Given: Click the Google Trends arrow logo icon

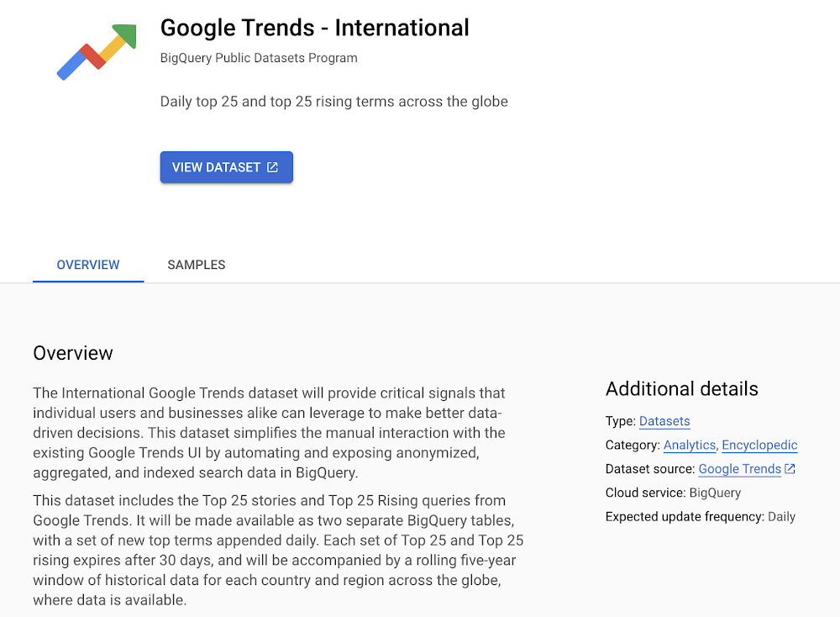Looking at the screenshot, I should pyautogui.click(x=95, y=50).
